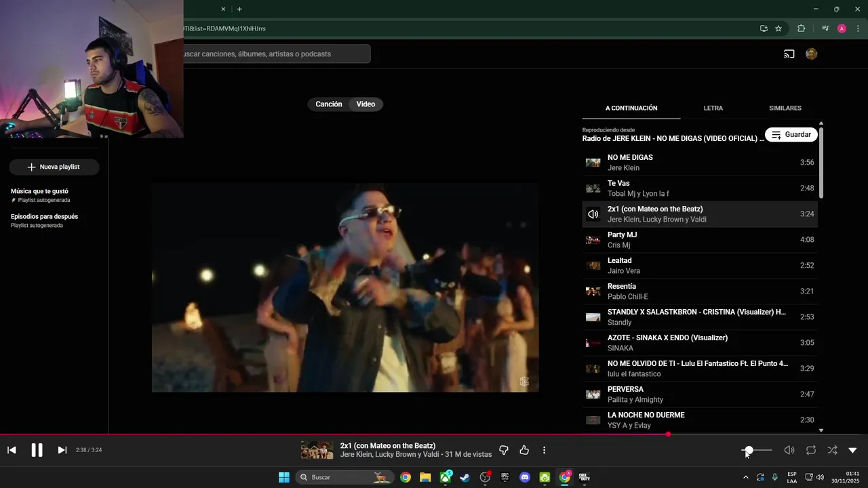Click the browser address bar URL
This screenshot has height=488, width=868.
pyautogui.click(x=225, y=28)
